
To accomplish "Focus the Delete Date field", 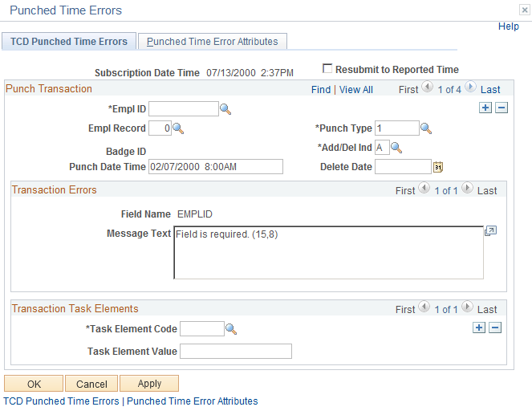I will tap(403, 167).
